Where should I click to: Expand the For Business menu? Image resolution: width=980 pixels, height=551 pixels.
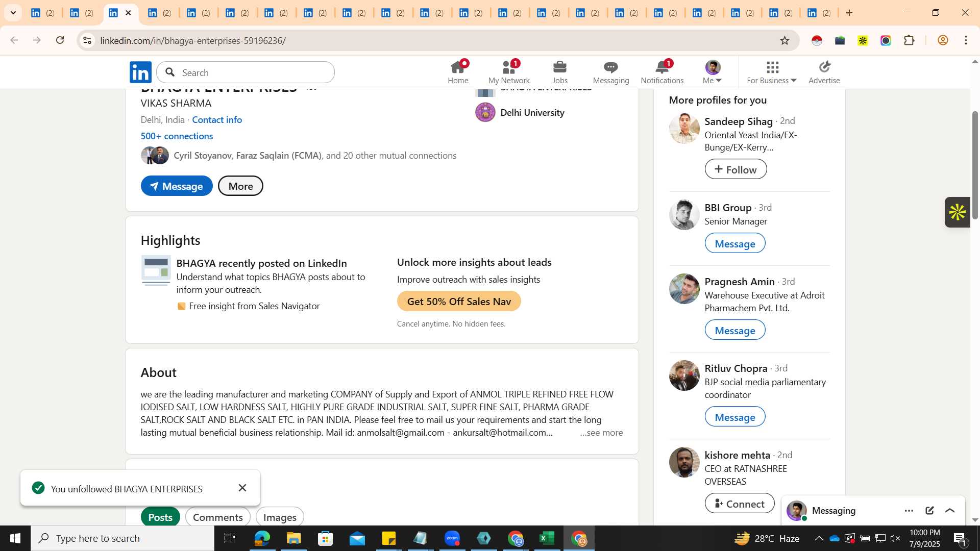click(x=771, y=72)
